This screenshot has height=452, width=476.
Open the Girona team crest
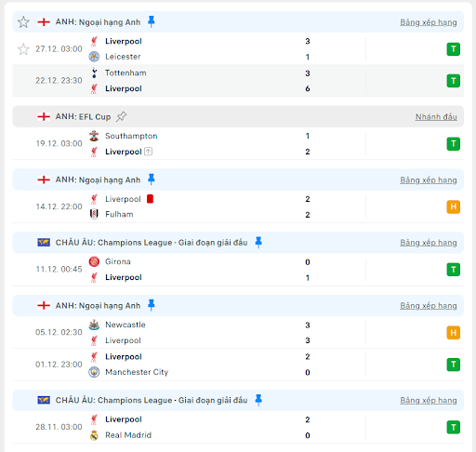click(x=94, y=261)
